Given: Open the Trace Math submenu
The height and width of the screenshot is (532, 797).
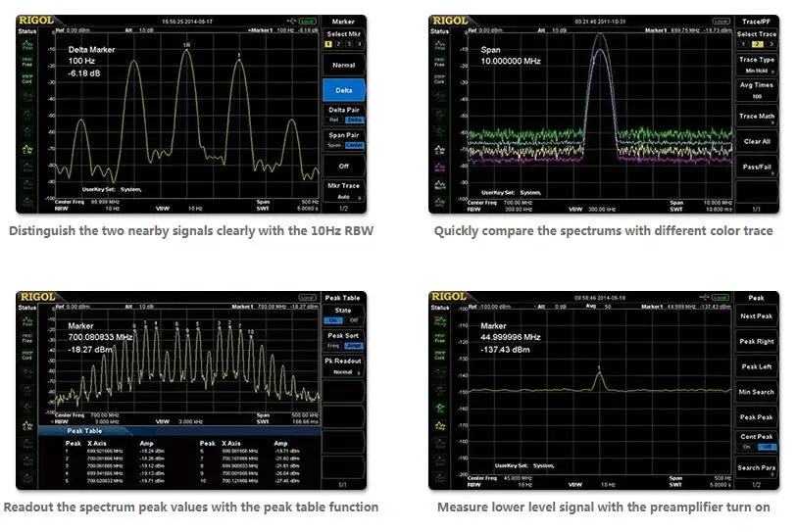Looking at the screenshot, I should (x=757, y=116).
